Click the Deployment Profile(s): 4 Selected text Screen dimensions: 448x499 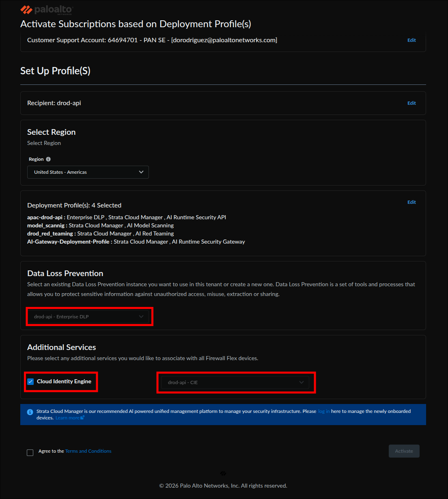click(x=74, y=205)
